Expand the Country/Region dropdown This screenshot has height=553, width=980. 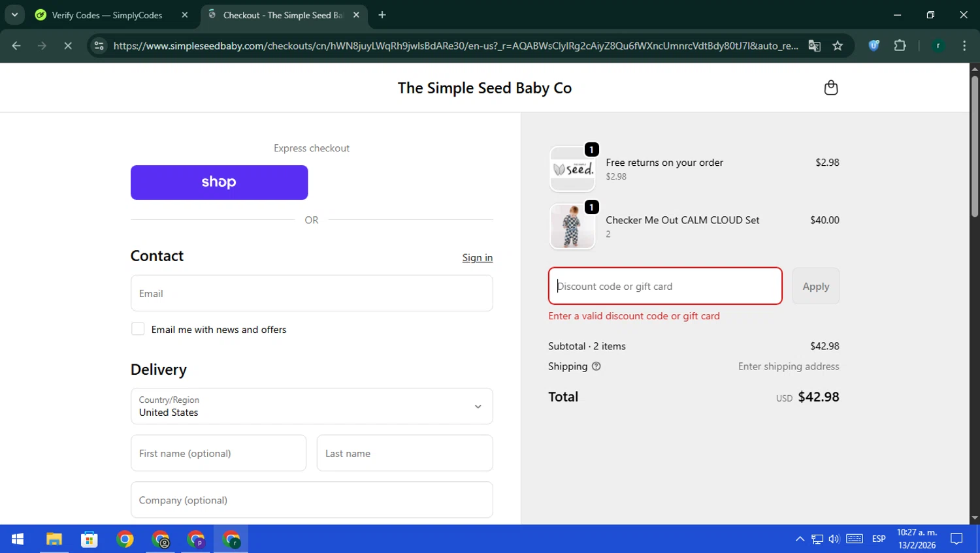coord(312,406)
